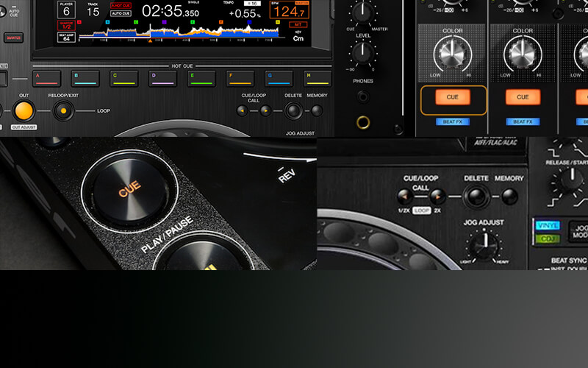This screenshot has width=588, height=368.
Task: Click the TRACK 15 number on the display
Action: point(93,12)
